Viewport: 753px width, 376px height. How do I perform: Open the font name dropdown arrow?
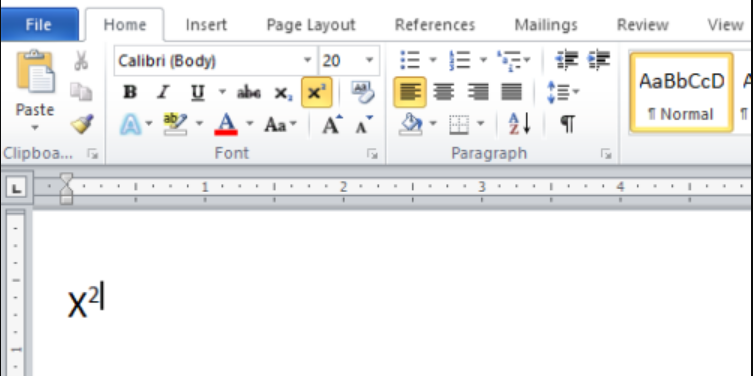(x=307, y=61)
